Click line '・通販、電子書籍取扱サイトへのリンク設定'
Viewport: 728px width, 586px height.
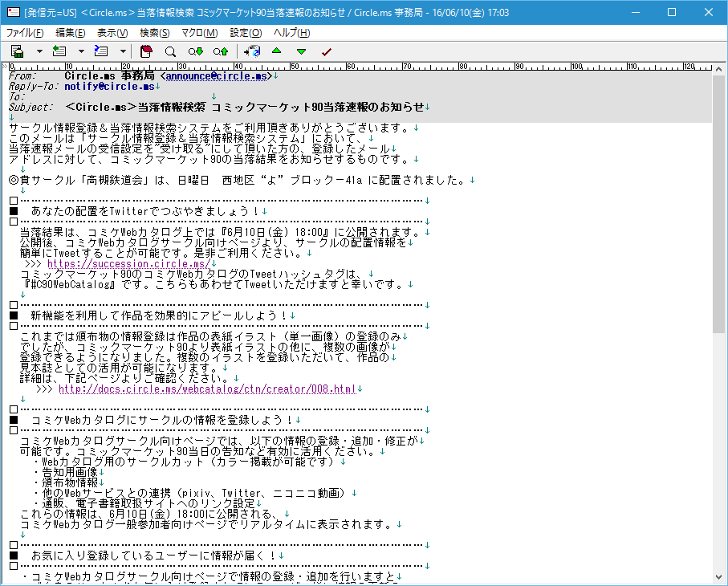tap(143, 504)
